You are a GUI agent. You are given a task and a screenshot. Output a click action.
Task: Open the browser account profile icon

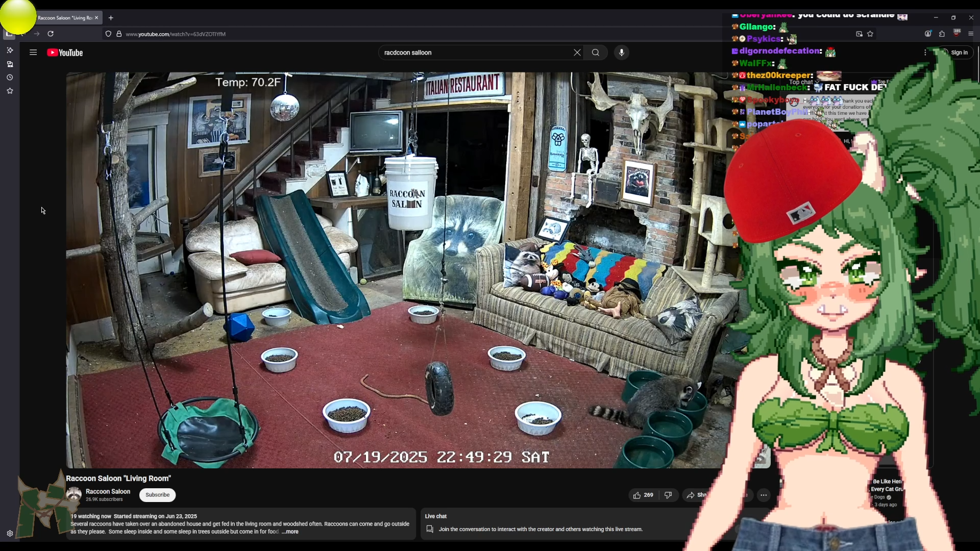tap(928, 34)
